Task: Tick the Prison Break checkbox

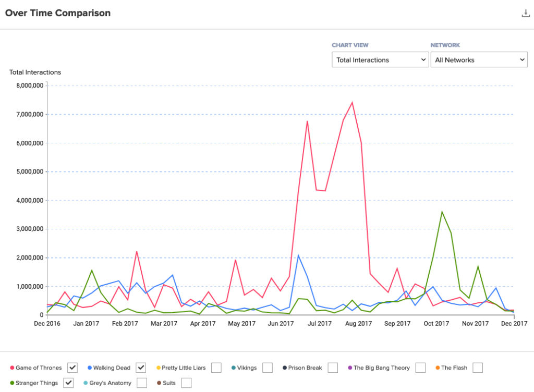Action: 333,368
